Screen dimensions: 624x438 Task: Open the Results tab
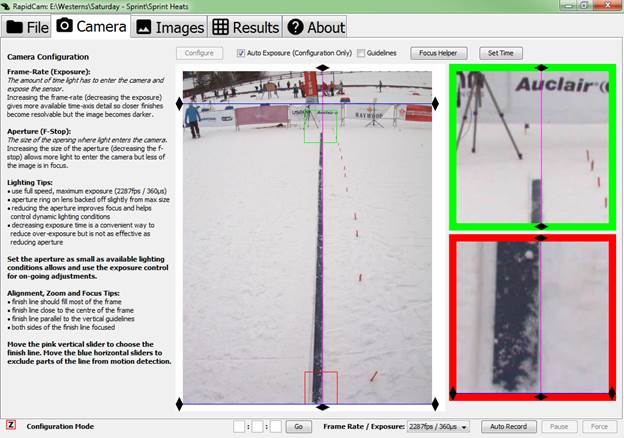point(246,27)
